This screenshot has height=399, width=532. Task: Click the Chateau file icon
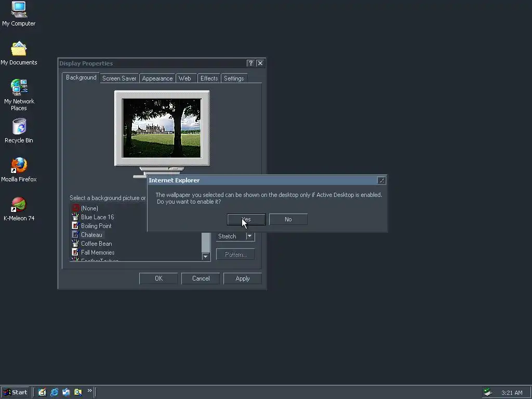[x=76, y=234]
